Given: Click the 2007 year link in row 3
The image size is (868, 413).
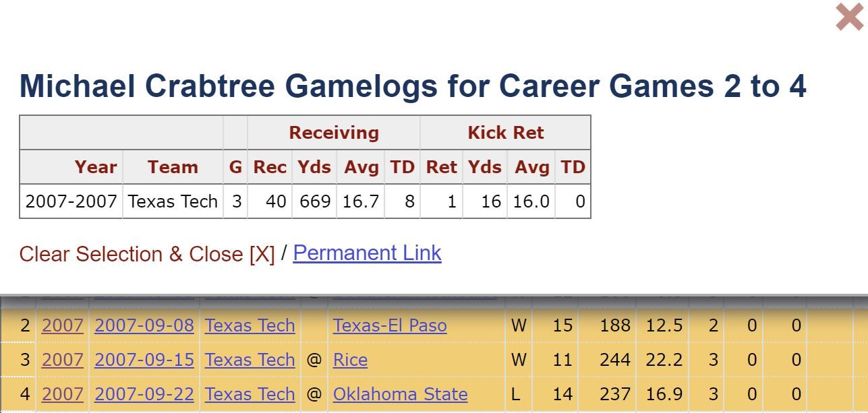Looking at the screenshot, I should click(x=63, y=360).
